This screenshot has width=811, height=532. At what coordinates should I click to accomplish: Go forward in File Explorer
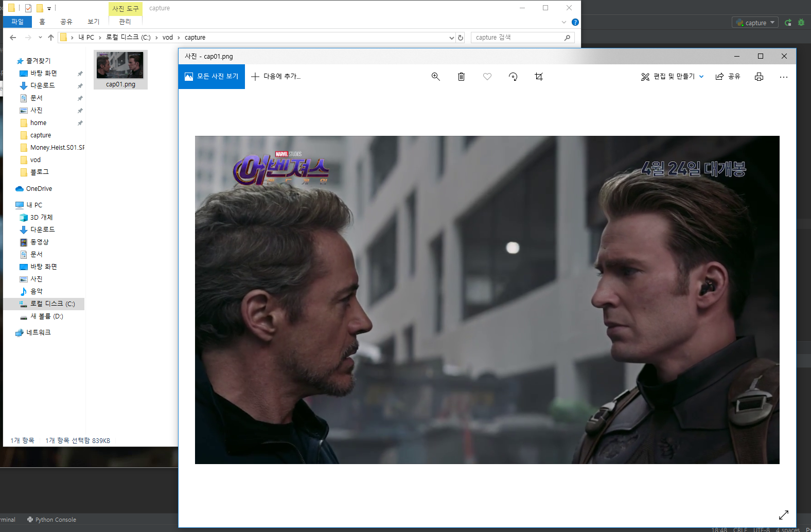coord(28,38)
